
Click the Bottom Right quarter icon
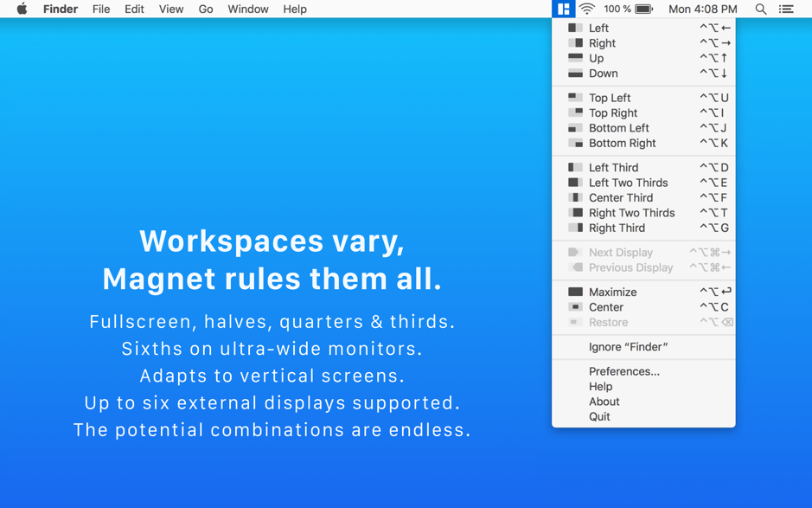point(575,144)
